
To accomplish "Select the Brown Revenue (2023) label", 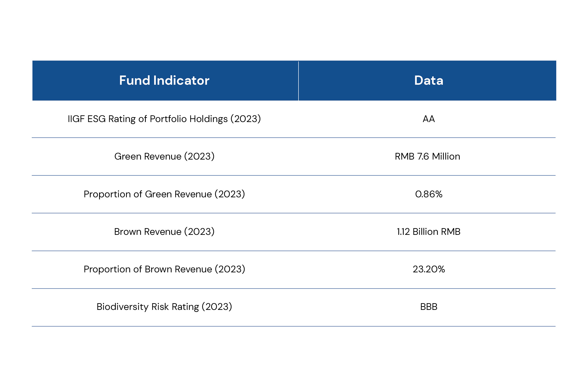I will point(164,232).
